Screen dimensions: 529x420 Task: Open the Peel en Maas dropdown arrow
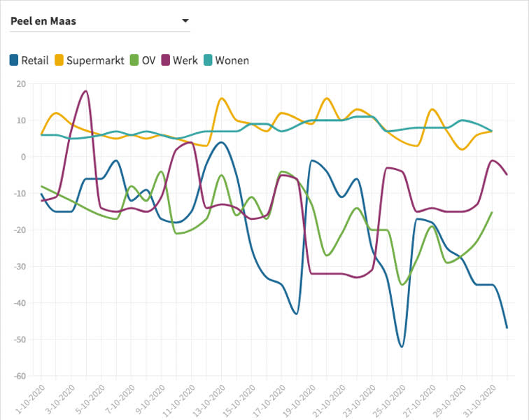[185, 21]
